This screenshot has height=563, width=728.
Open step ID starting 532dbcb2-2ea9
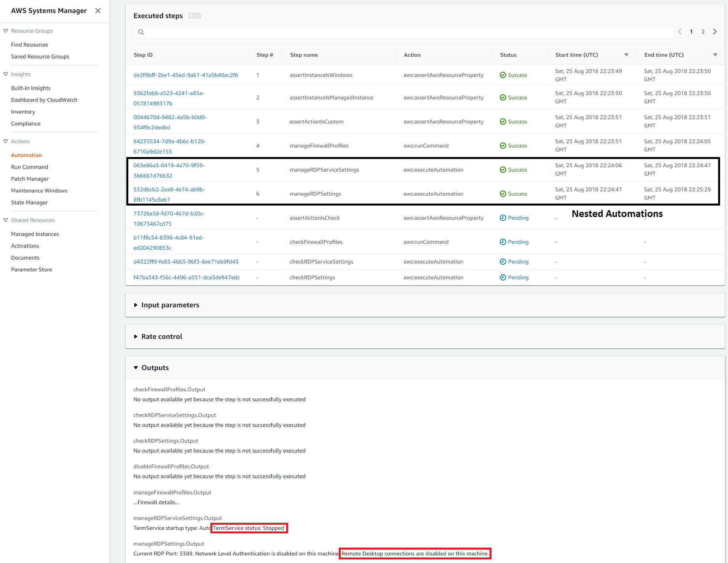coord(169,195)
